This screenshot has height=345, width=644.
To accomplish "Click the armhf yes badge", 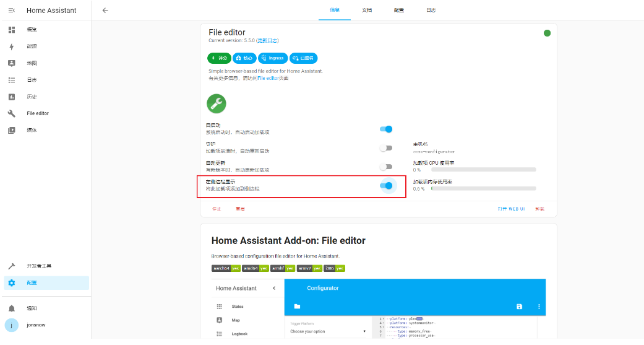I will 283,269.
